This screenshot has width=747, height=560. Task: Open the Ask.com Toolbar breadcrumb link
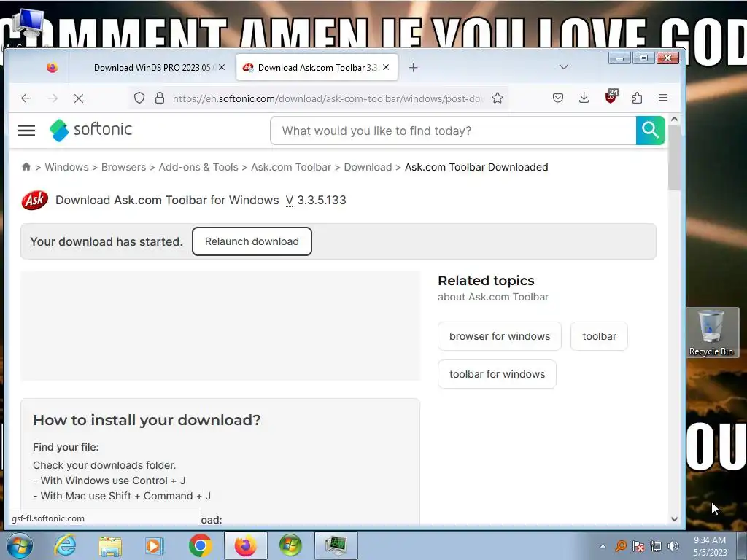click(290, 167)
